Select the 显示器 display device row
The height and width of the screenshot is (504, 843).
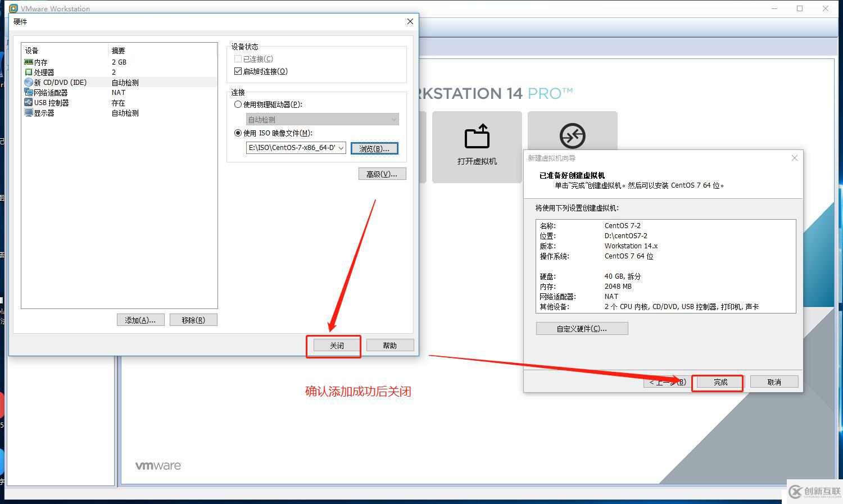[119, 112]
